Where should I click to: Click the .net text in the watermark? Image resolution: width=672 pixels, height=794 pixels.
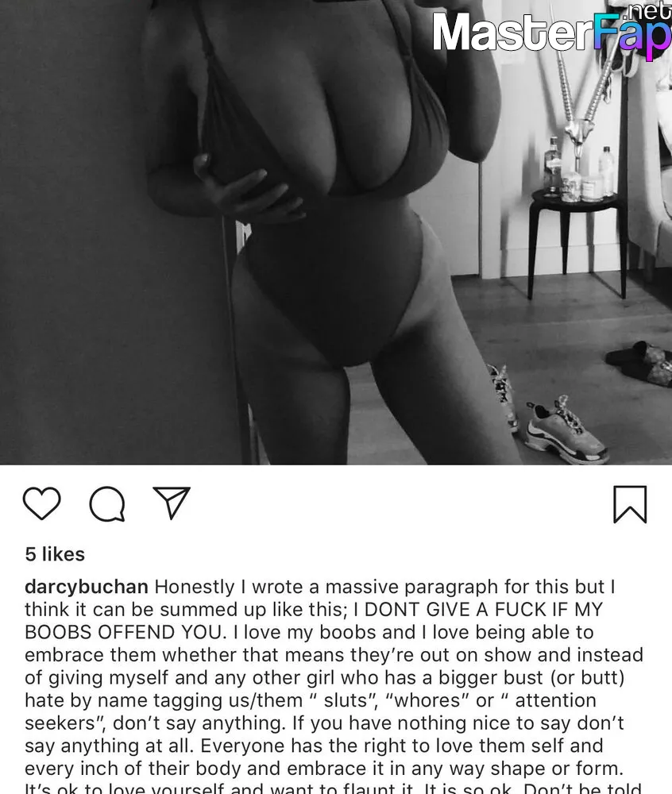[x=649, y=10]
